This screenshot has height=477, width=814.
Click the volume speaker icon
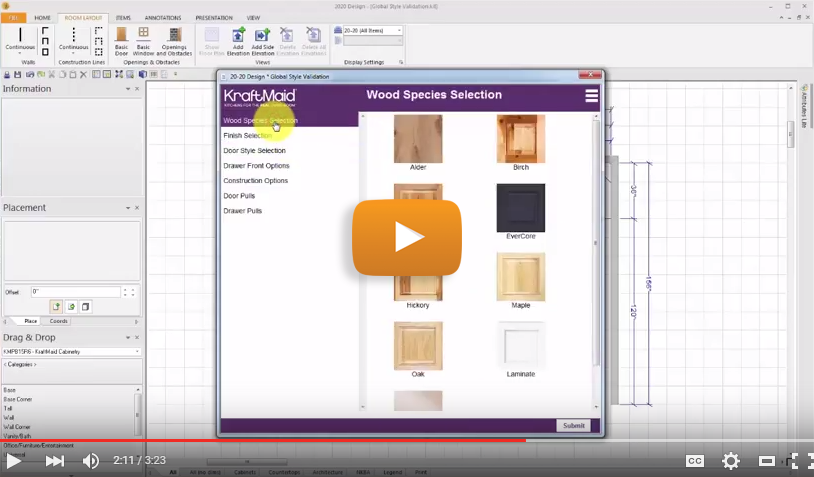coord(91,460)
